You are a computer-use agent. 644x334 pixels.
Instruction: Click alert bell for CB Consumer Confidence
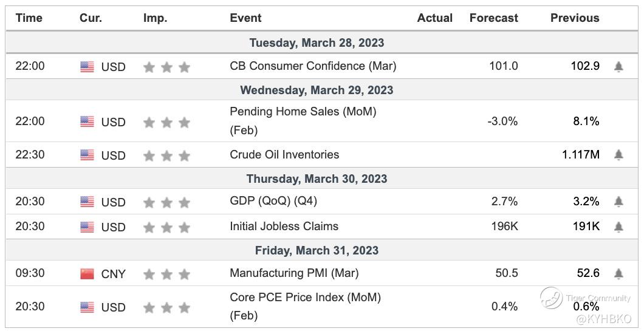[x=618, y=67]
